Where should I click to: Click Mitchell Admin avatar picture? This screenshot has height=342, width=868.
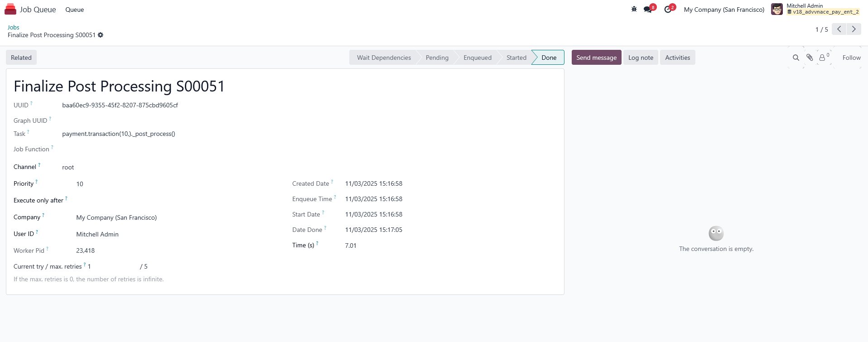point(777,10)
